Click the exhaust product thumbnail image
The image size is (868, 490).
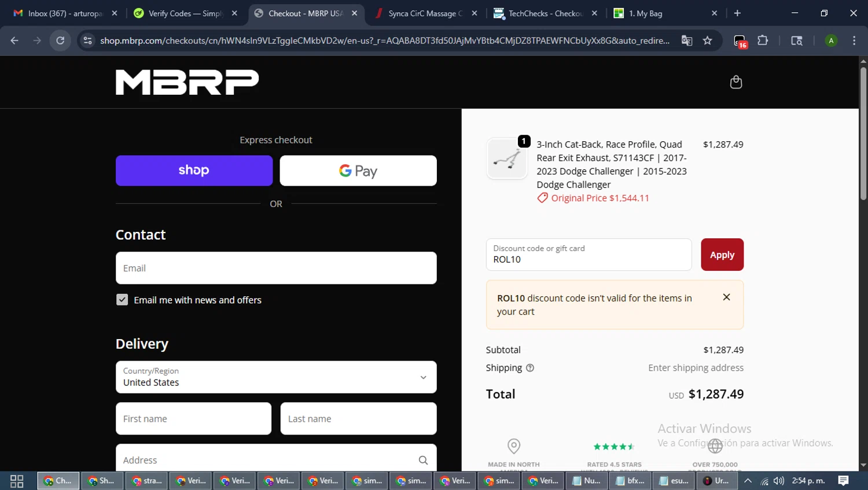pyautogui.click(x=507, y=159)
